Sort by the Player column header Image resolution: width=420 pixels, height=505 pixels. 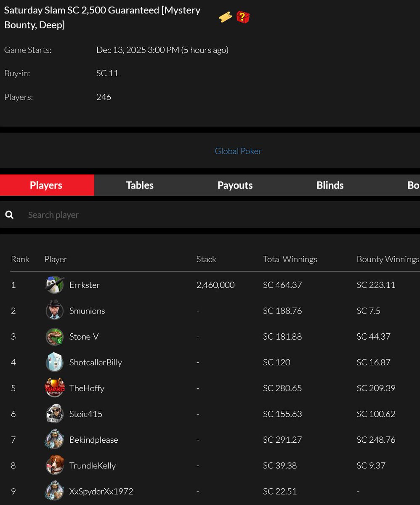click(x=56, y=259)
